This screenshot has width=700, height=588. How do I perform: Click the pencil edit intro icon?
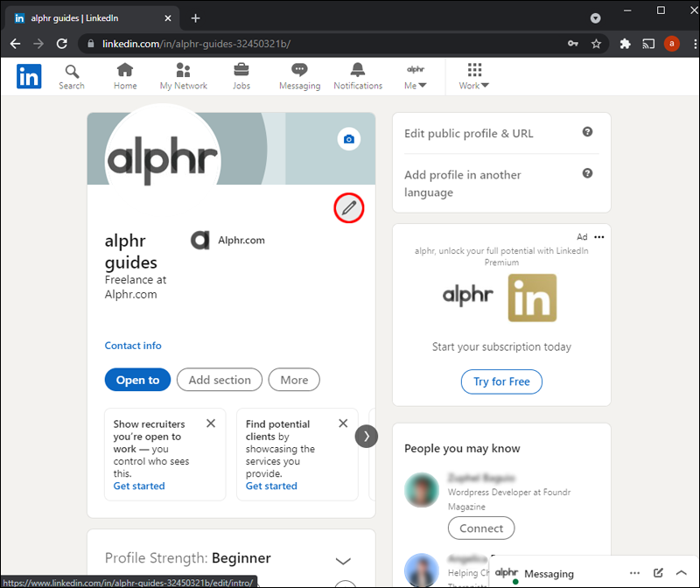(349, 208)
